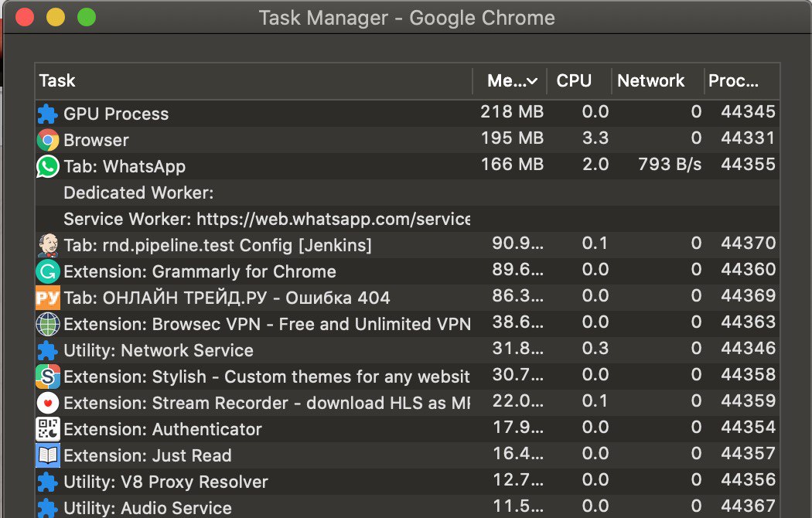
Task: Click the Stylish extension S icon
Action: (x=48, y=377)
